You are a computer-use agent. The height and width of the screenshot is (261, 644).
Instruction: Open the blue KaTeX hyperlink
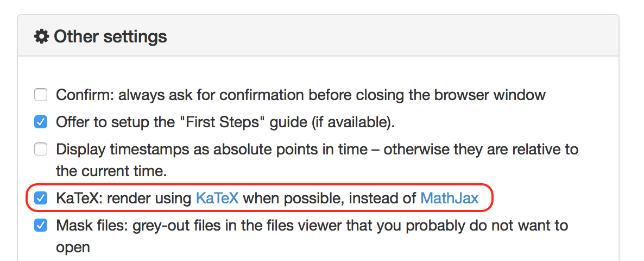click(x=217, y=198)
